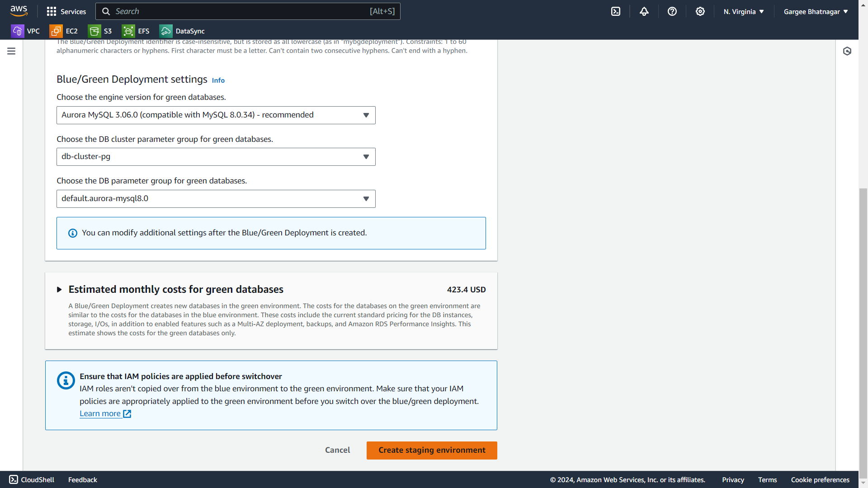Open the EFS service shortcut
This screenshot has width=868, height=488.
pyautogui.click(x=128, y=31)
